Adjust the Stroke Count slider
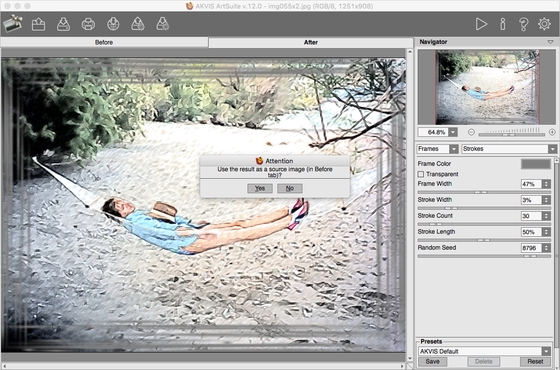The height and width of the screenshot is (370, 560). 484,224
